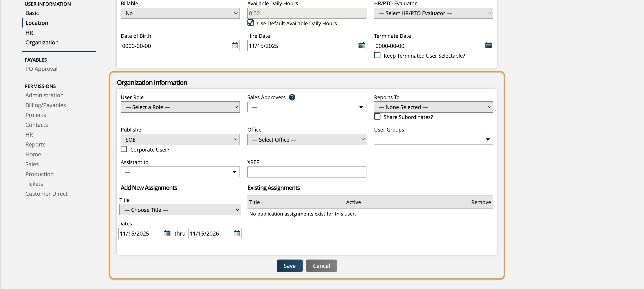Go to Organization in sidebar
This screenshot has width=644, height=289.
pyautogui.click(x=42, y=42)
